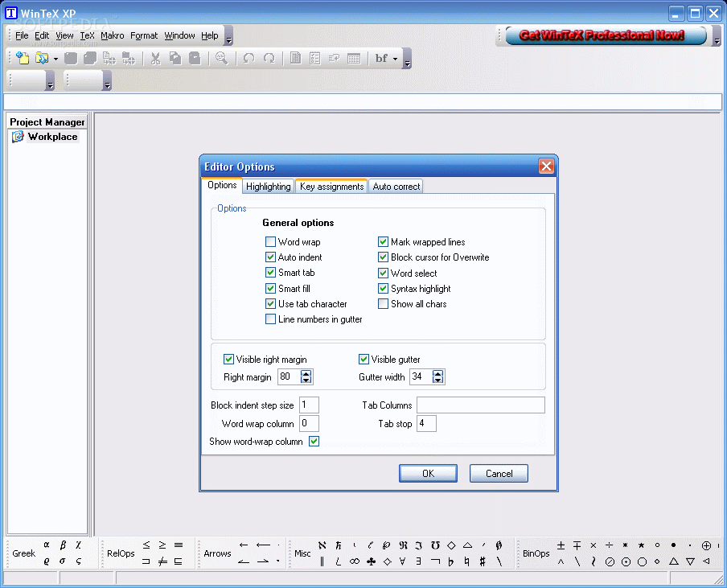Viewport: 727px width, 588px height.
Task: Click the Undo arrow icon
Action: coord(249,58)
